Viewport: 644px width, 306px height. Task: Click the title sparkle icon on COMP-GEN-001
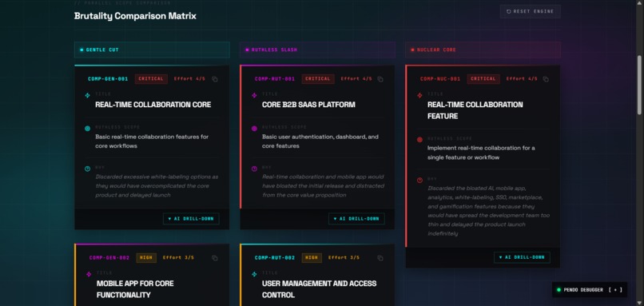(87, 95)
